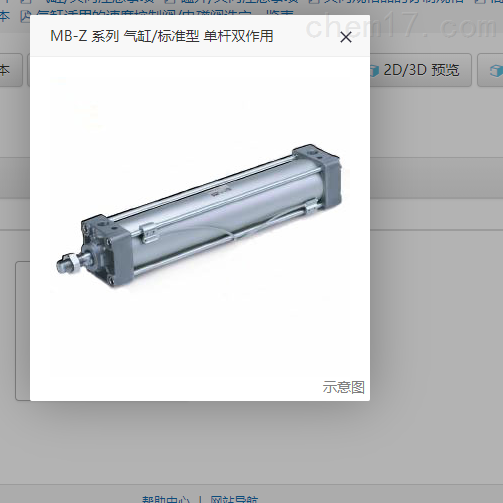Click the 示意图 label in the popup
Image resolution: width=503 pixels, height=503 pixels.
point(343,387)
